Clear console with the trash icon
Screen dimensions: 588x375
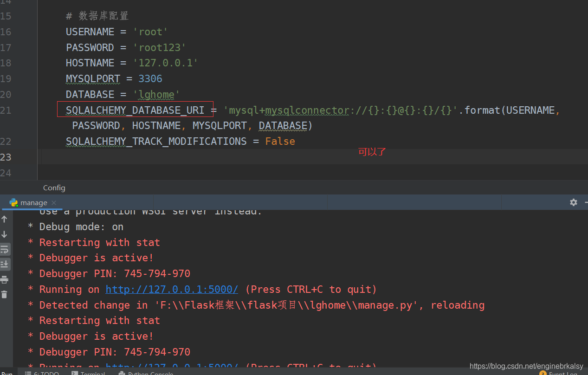pyautogui.click(x=5, y=294)
